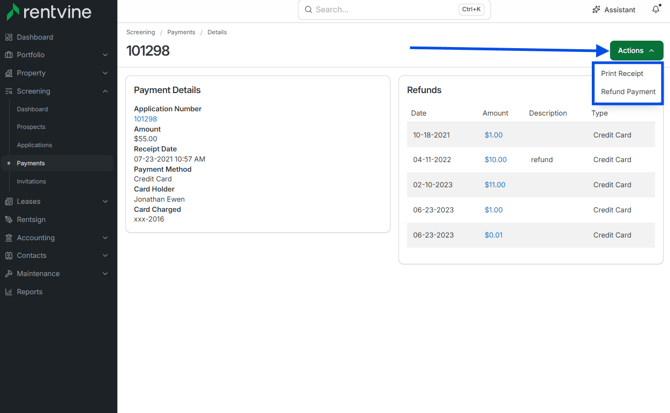Expand the Property menu chevron
Screen dimensions: 670x413
pos(105,73)
